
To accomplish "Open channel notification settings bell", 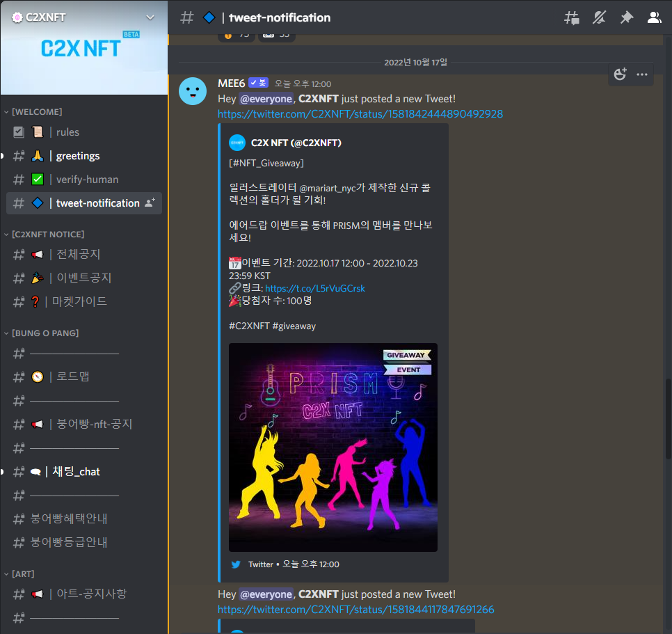I will click(x=599, y=17).
